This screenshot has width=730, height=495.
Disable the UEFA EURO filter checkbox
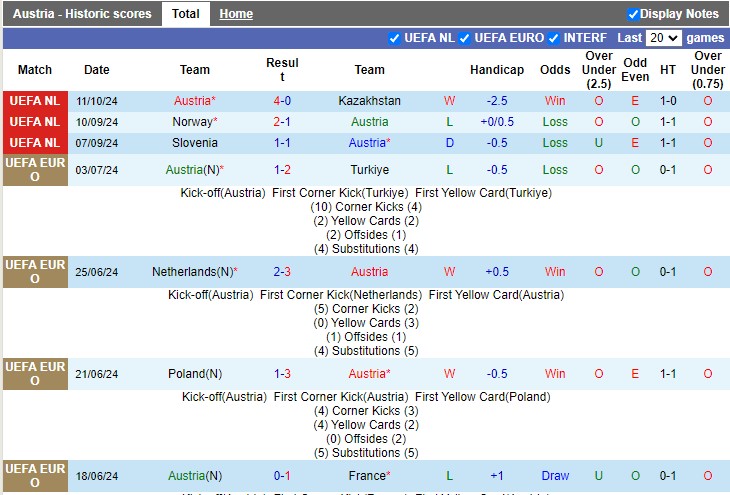pos(464,38)
